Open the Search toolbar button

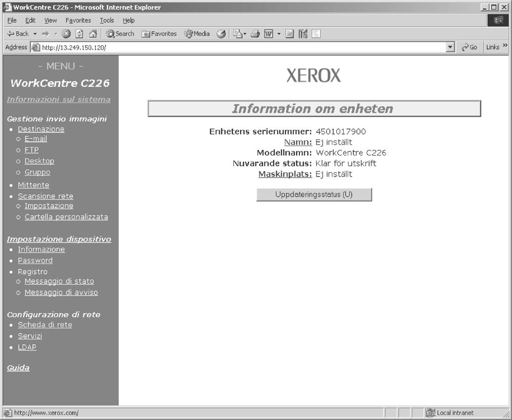click(120, 34)
